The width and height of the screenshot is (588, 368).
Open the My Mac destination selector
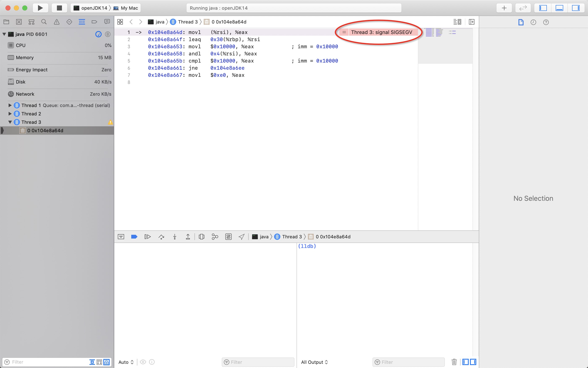pyautogui.click(x=126, y=8)
